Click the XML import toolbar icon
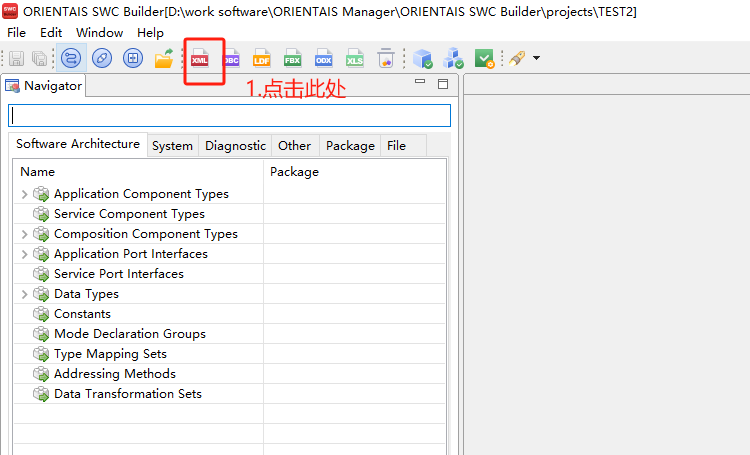 click(200, 59)
